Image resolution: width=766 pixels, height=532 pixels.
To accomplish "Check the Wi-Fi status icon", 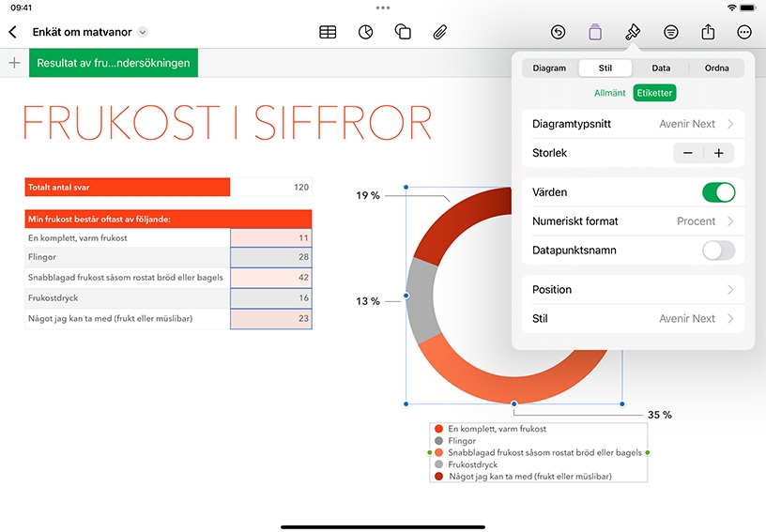I will pos(731,8).
